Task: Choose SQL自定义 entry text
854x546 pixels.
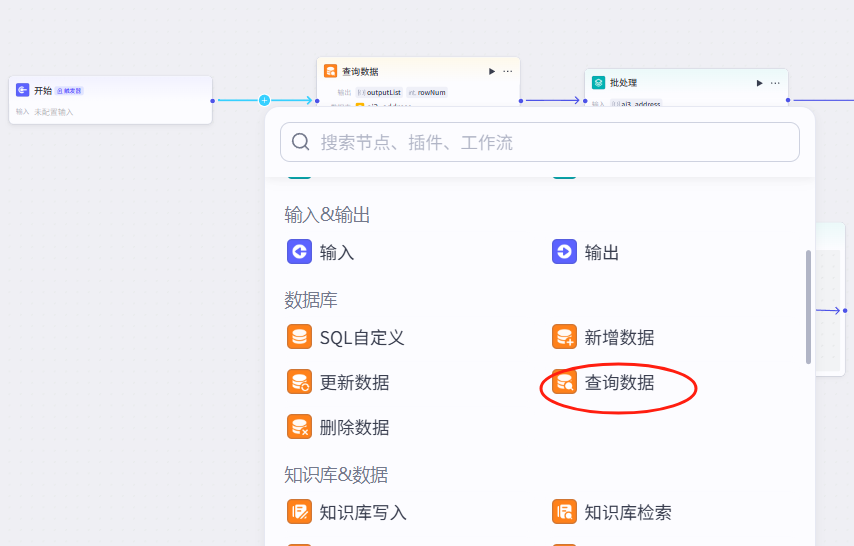Action: tap(362, 338)
